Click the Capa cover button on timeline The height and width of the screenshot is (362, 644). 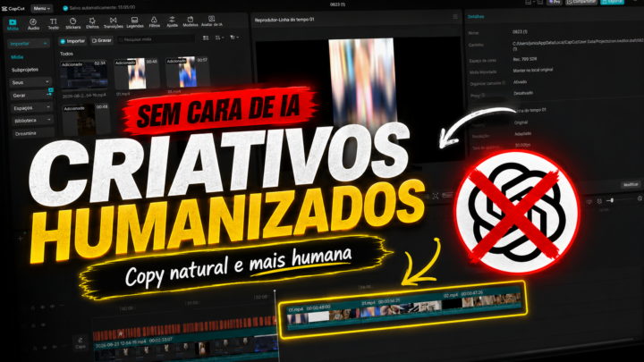tap(80, 342)
